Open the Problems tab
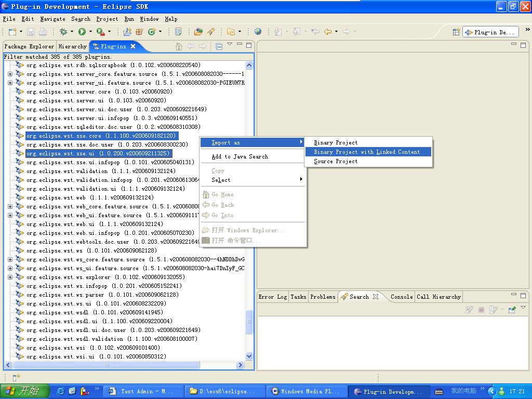This screenshot has width=532, height=399. pos(323,297)
